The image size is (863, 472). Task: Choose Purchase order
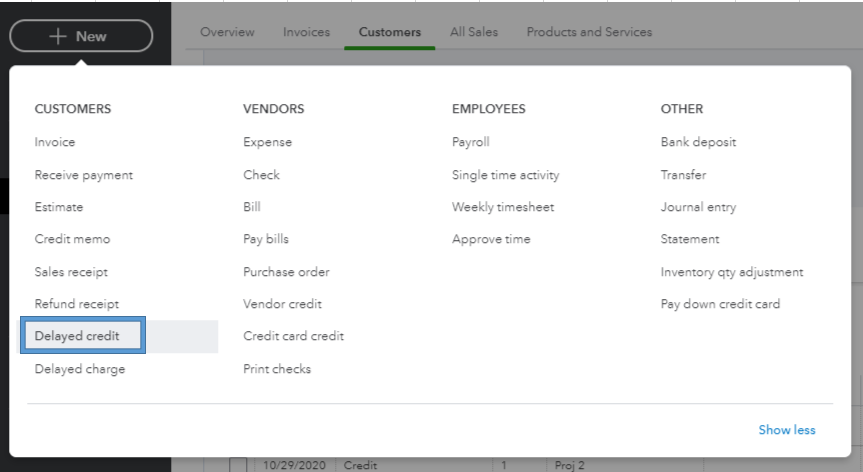[x=286, y=272]
